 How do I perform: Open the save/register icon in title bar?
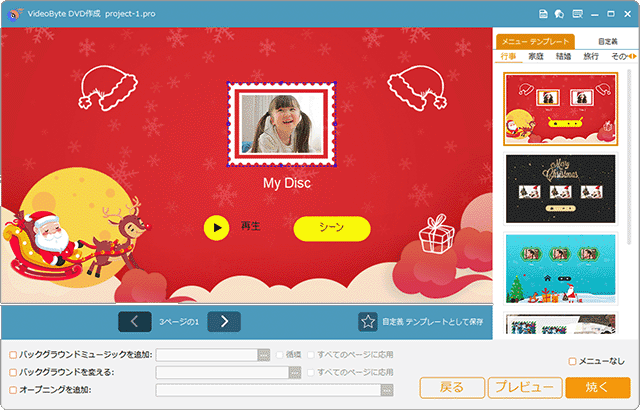click(x=542, y=14)
